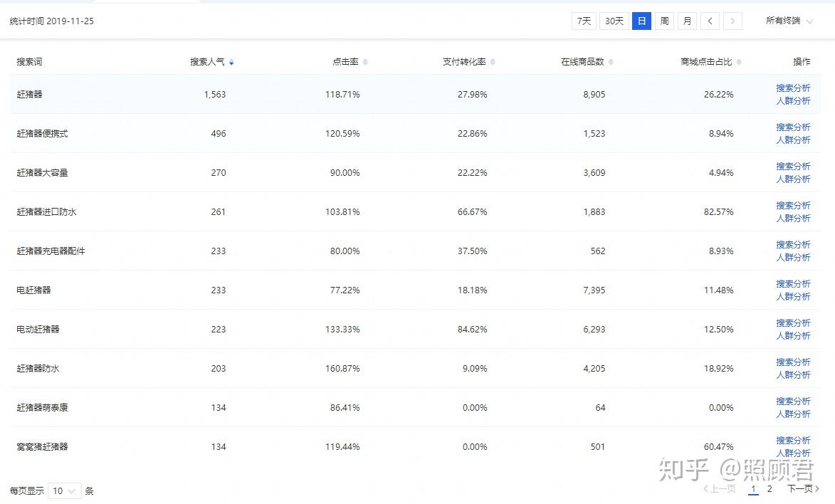Click the 下一页 next page button

[803, 488]
